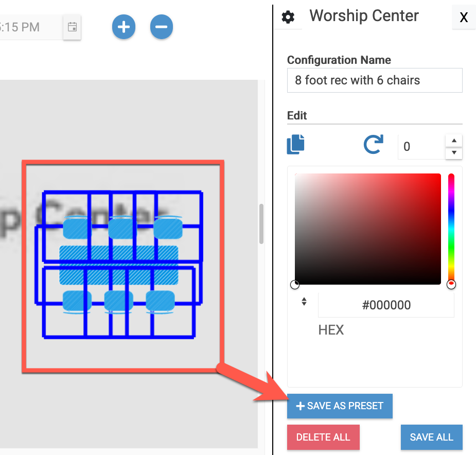Click the blue minus zoom-out button
This screenshot has height=455, width=476.
(162, 27)
